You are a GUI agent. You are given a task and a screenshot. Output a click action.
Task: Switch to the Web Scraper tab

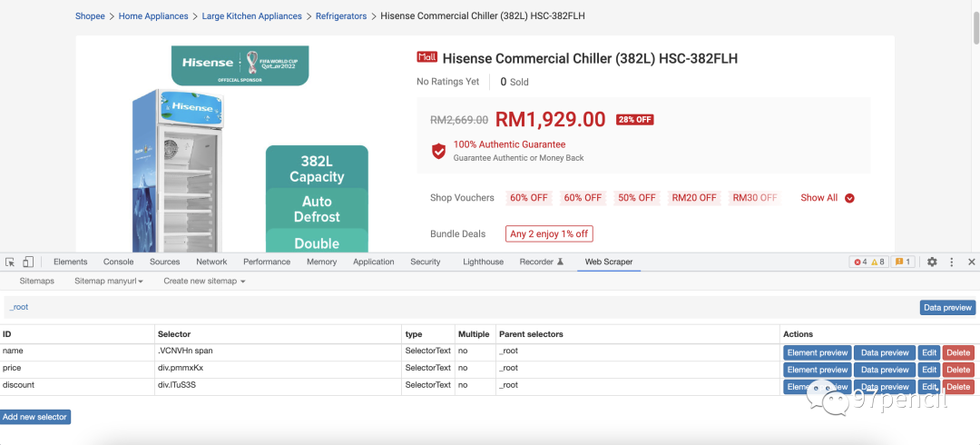click(x=608, y=262)
